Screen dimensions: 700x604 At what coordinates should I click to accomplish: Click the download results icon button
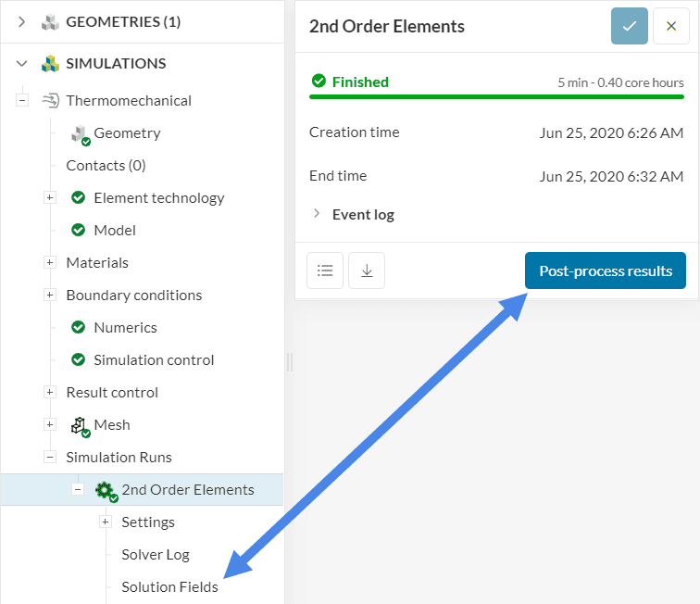pyautogui.click(x=367, y=271)
